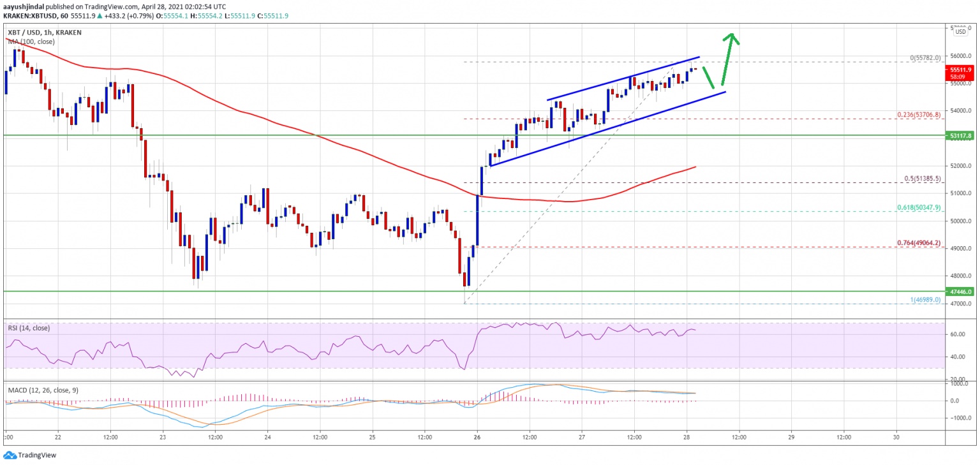Click the date label 27 on time axis
The width and height of the screenshot is (980, 465).
coord(582,438)
